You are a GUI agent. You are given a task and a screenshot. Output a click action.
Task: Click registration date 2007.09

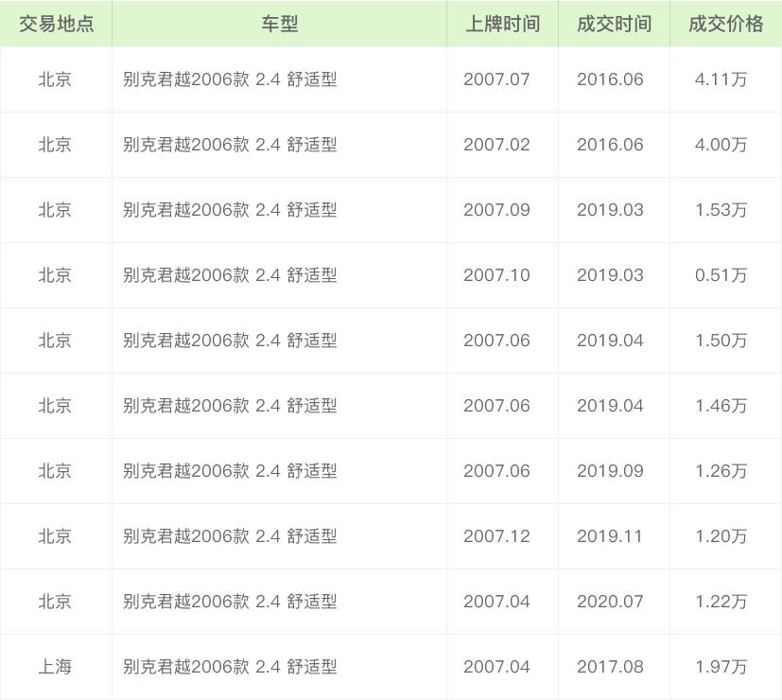tap(496, 210)
